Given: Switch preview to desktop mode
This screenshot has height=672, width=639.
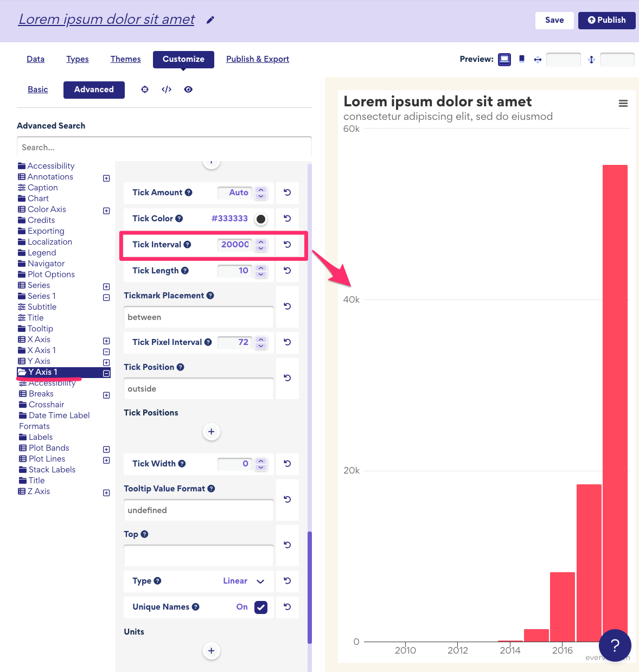Looking at the screenshot, I should pyautogui.click(x=504, y=60).
